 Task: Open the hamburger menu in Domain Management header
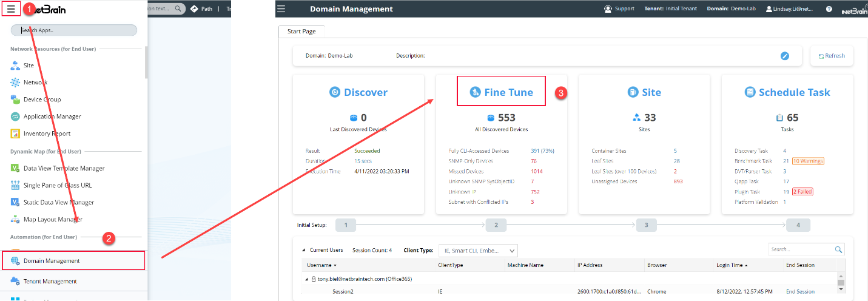tap(281, 9)
